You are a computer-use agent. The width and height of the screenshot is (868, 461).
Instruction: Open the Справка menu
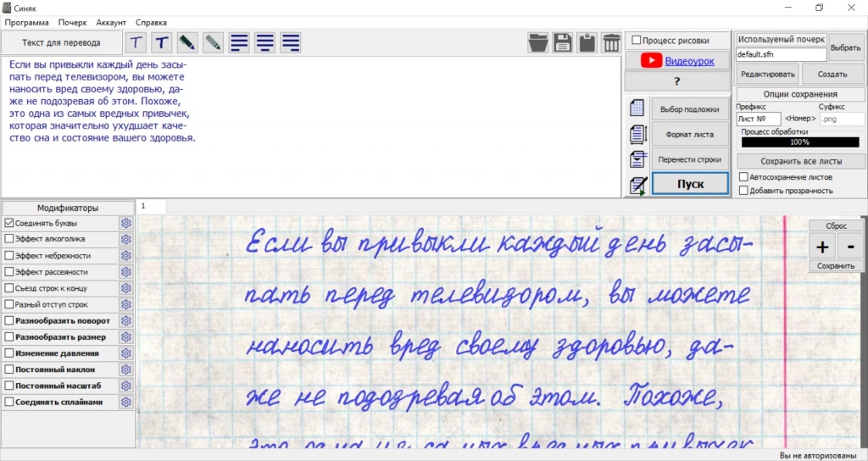coord(151,23)
